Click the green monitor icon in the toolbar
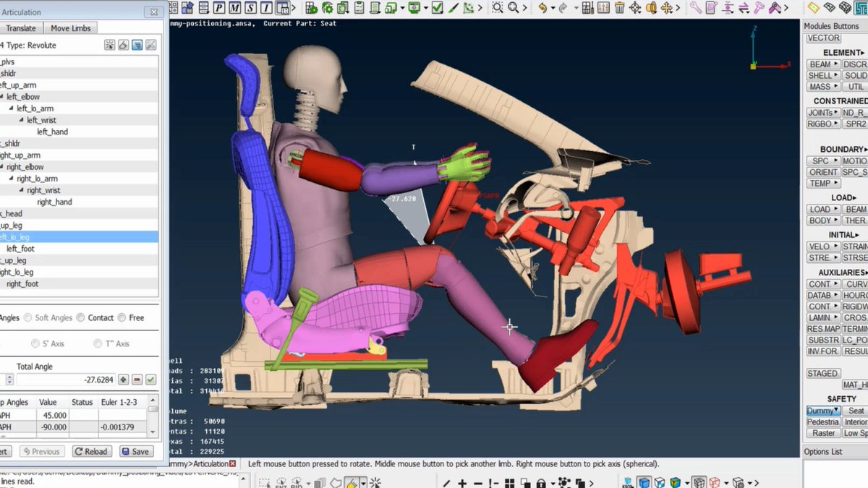Screen dimensions: 868x488 click(414, 8)
